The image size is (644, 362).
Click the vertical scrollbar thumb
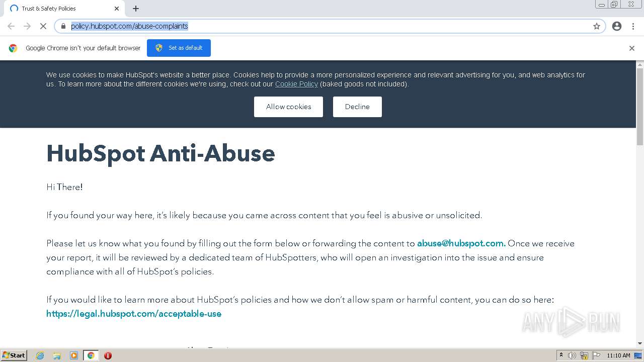640,107
